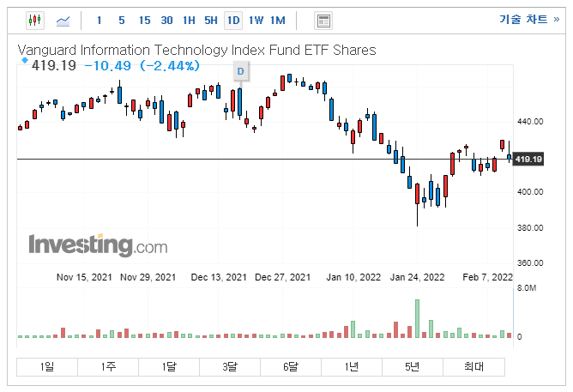Click the Jan 10, 2022 date label

coord(353,277)
